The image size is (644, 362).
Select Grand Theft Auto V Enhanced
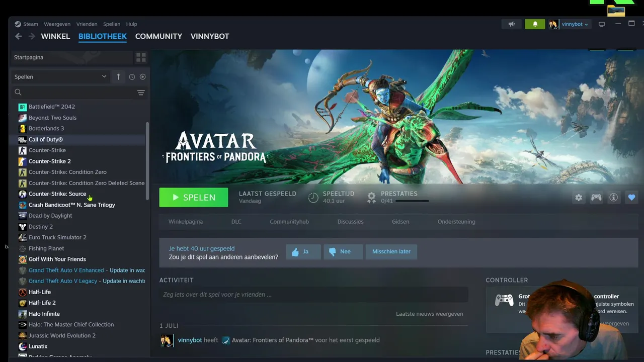click(66, 270)
